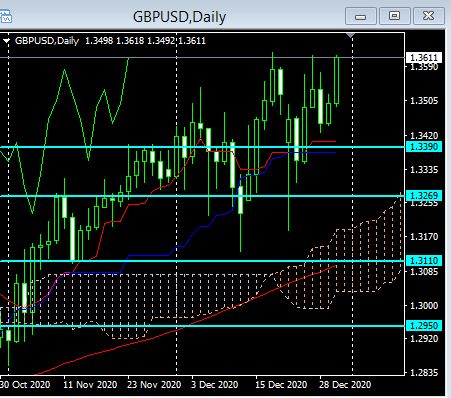
Task: Select the latest candlestick at chart right edge
Action: point(337,80)
